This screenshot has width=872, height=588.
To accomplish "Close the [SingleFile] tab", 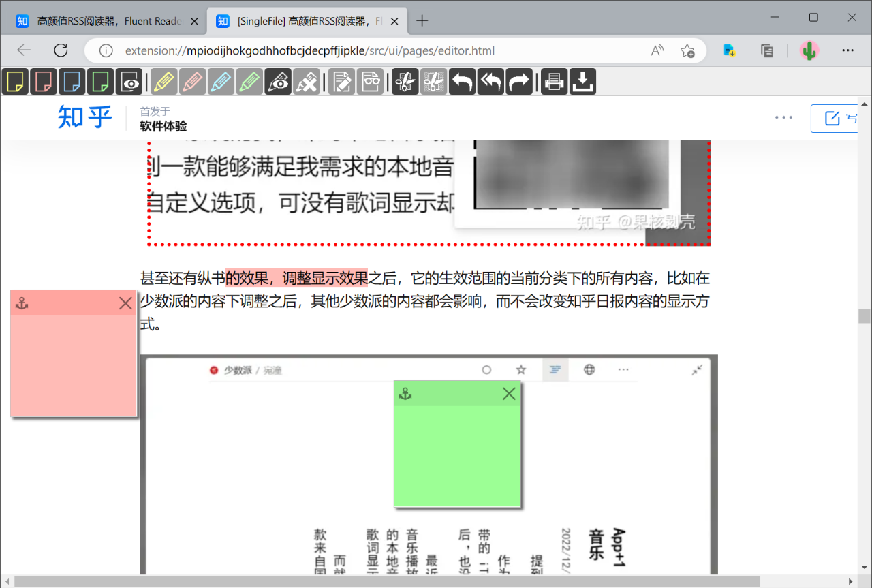I will point(394,21).
